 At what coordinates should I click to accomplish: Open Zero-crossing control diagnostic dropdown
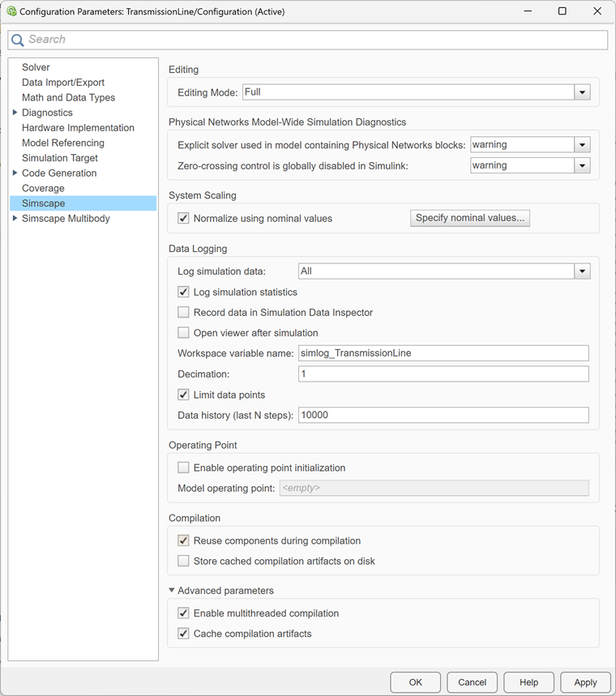coord(582,165)
